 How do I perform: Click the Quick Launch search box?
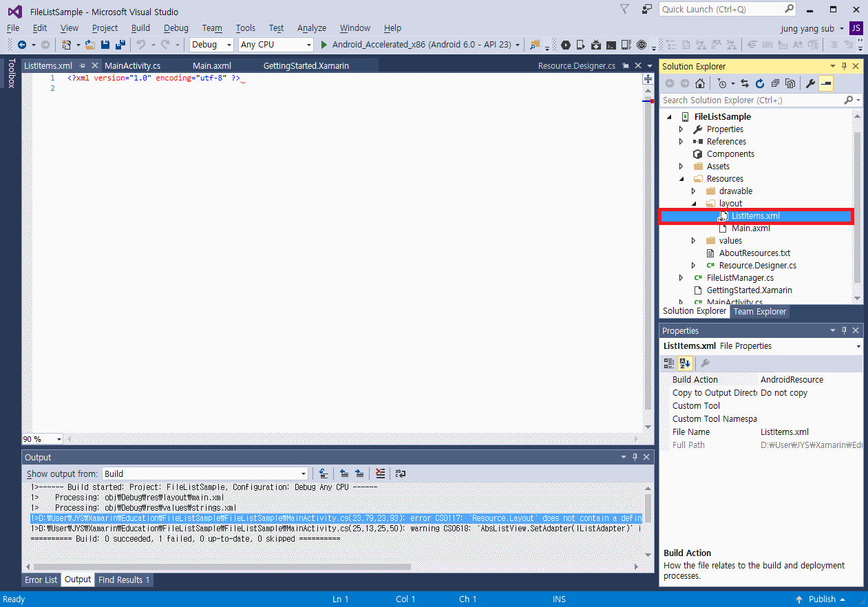(727, 9)
